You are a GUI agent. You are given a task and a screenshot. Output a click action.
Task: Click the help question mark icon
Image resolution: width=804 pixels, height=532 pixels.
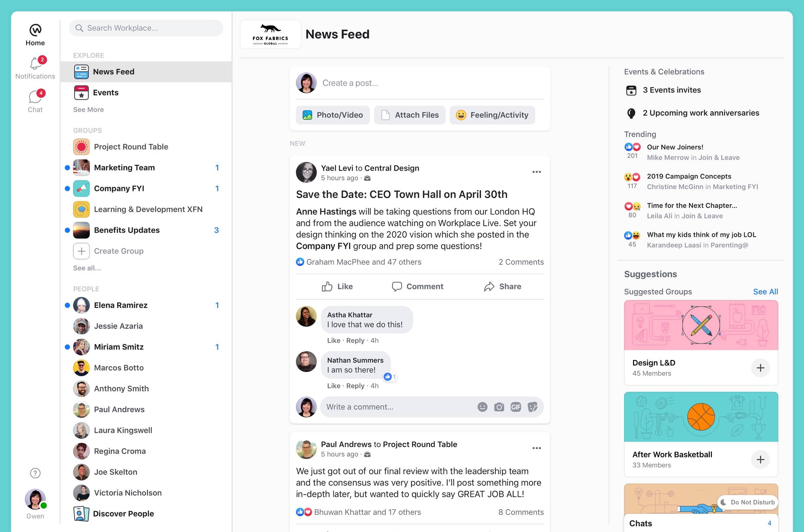[35, 473]
